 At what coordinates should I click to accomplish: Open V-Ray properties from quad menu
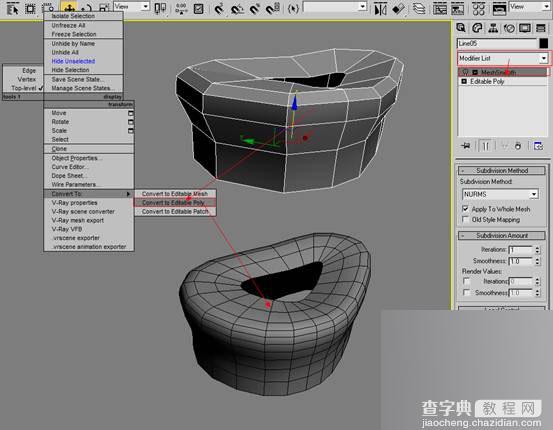pyautogui.click(x=74, y=202)
